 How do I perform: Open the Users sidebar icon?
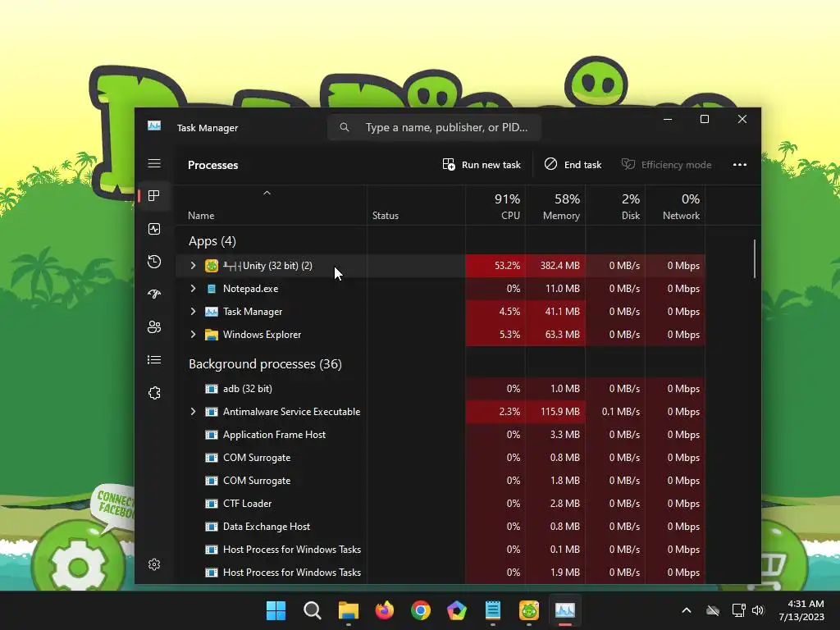point(154,327)
